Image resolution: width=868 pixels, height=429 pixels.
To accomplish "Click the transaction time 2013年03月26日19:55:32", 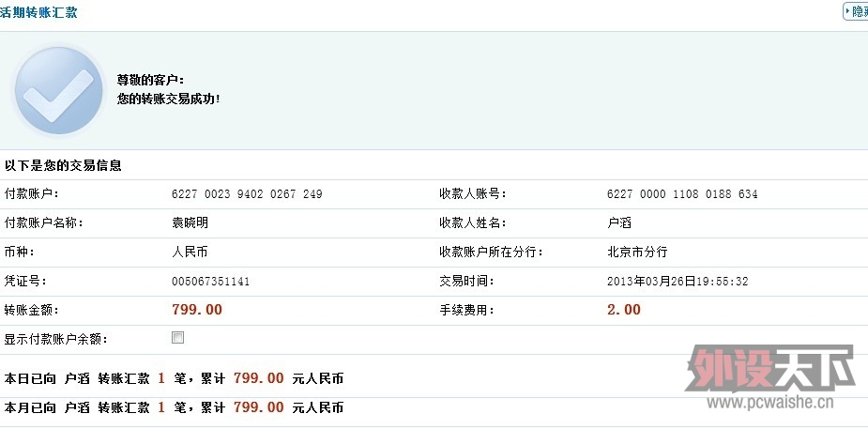I will pyautogui.click(x=678, y=282).
